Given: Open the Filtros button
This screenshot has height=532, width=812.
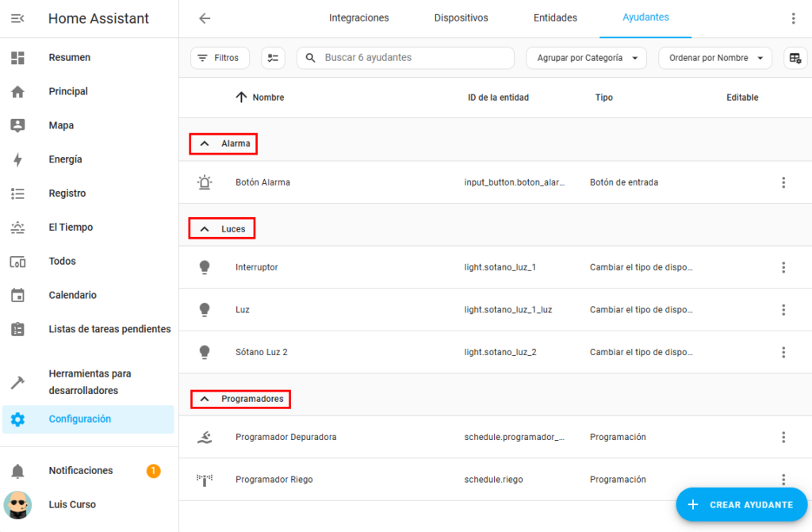Looking at the screenshot, I should [x=219, y=58].
